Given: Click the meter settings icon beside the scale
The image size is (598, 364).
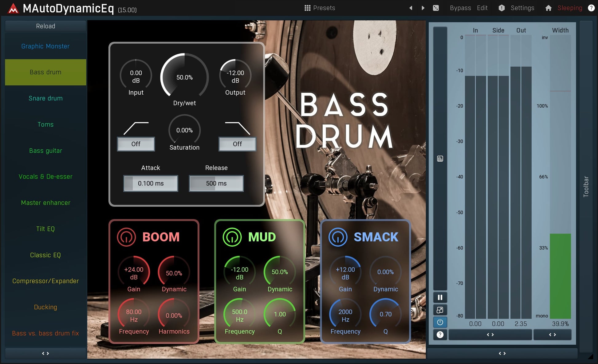Looking at the screenshot, I should (440, 159).
